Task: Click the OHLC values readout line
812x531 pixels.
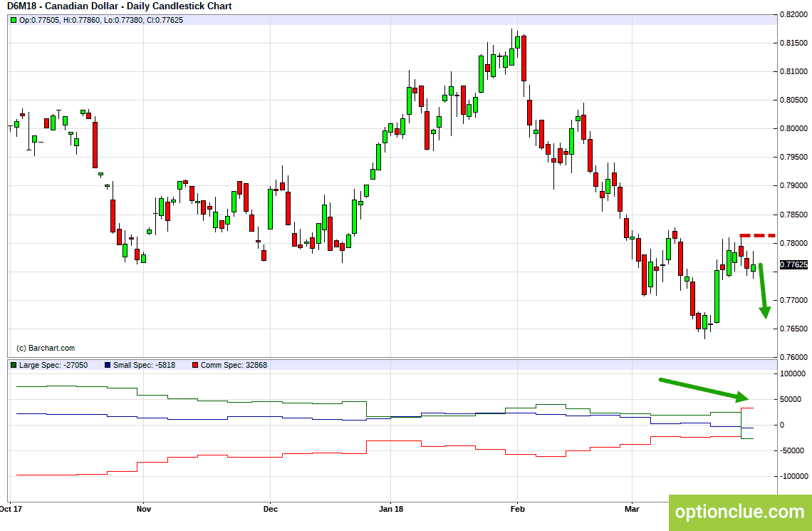Action: [100, 20]
